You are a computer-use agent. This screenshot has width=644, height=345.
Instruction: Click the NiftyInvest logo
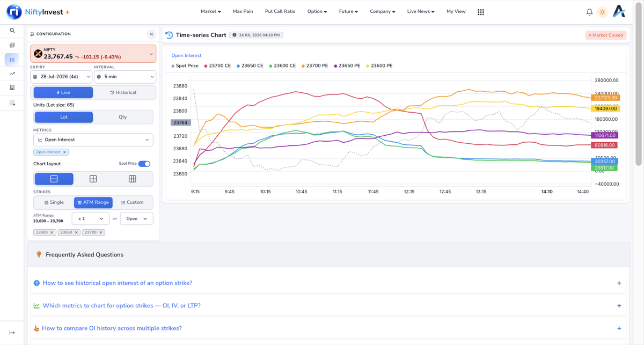pyautogui.click(x=38, y=11)
